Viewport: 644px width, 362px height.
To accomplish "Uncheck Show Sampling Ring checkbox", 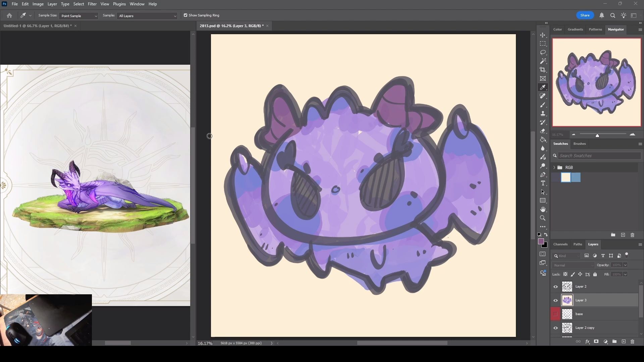I will 185,15.
